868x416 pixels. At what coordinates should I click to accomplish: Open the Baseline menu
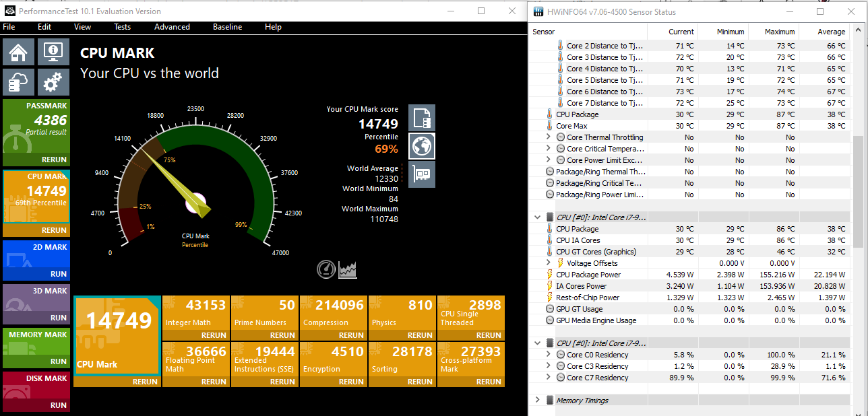pos(227,27)
